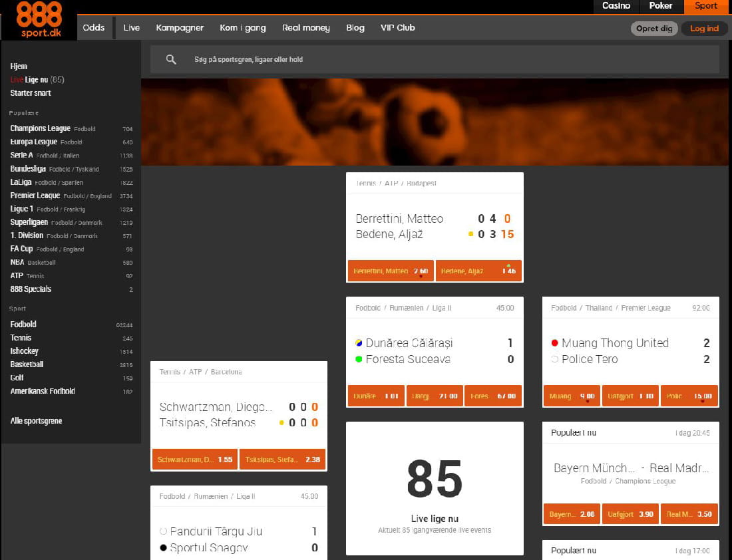
Task: Bet on Dunăre win odds button
Action: pos(376,396)
